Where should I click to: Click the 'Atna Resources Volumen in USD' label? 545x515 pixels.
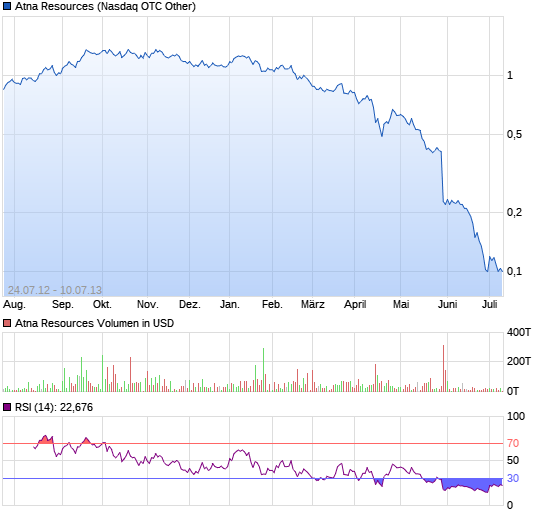coord(94,324)
